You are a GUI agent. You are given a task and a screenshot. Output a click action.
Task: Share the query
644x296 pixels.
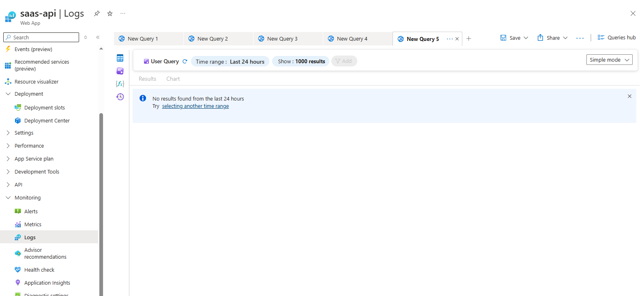pos(548,38)
